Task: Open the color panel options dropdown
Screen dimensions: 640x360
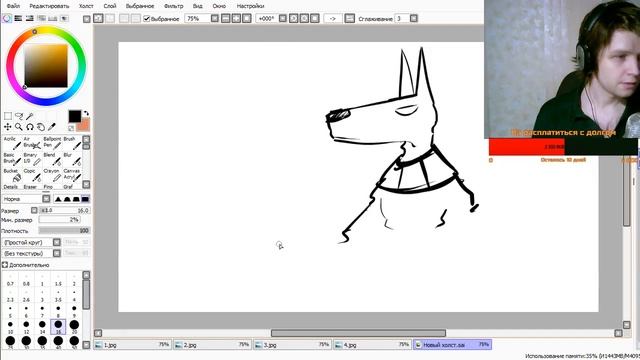Action: click(x=87, y=19)
